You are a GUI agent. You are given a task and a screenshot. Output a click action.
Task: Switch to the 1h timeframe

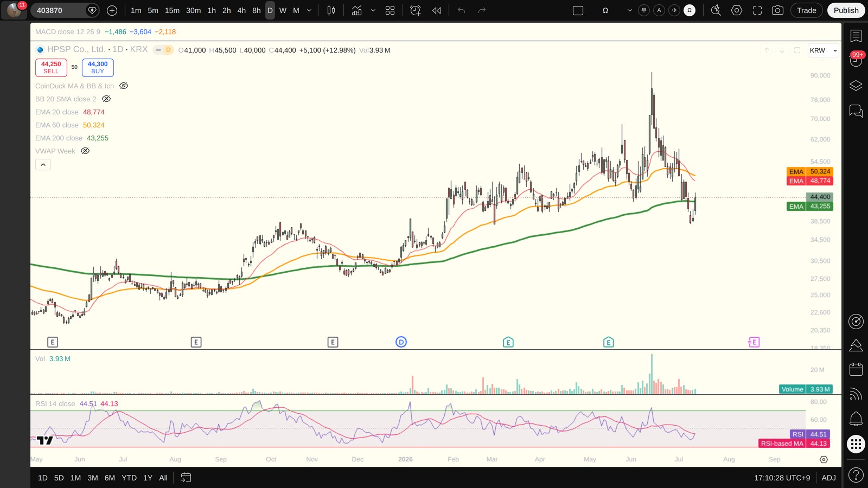click(x=212, y=10)
